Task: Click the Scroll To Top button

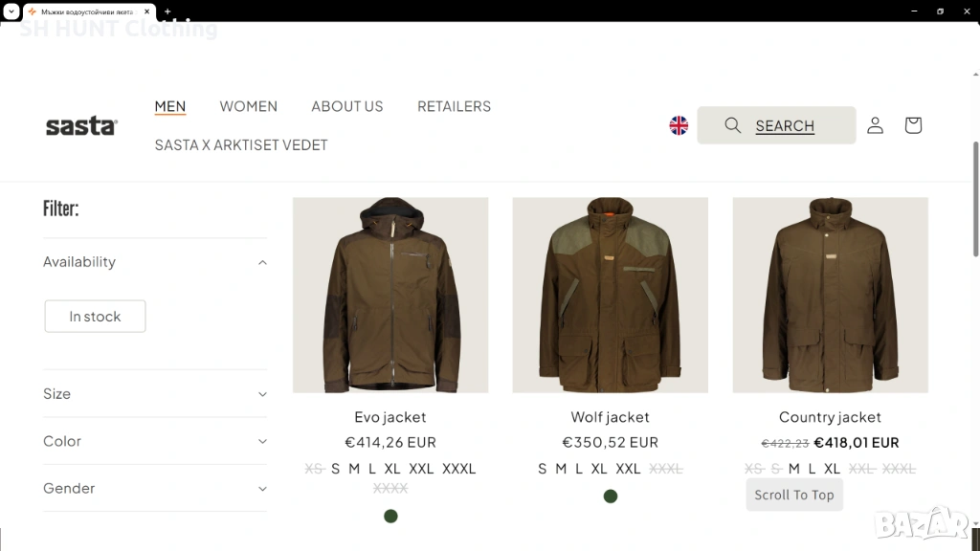Action: click(x=794, y=495)
